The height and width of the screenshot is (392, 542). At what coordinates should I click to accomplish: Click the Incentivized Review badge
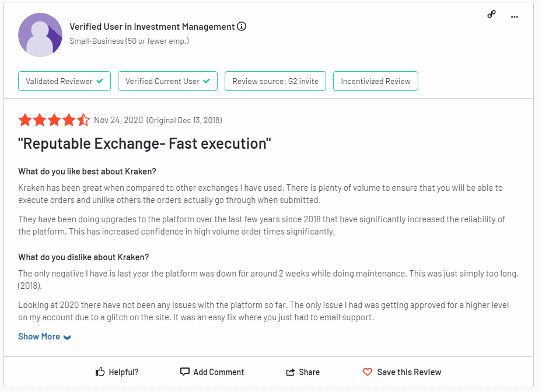376,81
